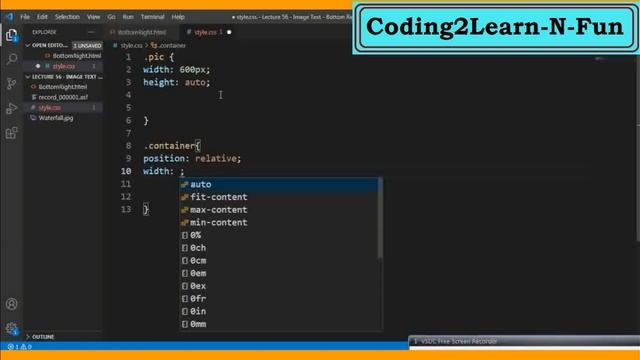Choose the max-content suggestion

pos(279,210)
